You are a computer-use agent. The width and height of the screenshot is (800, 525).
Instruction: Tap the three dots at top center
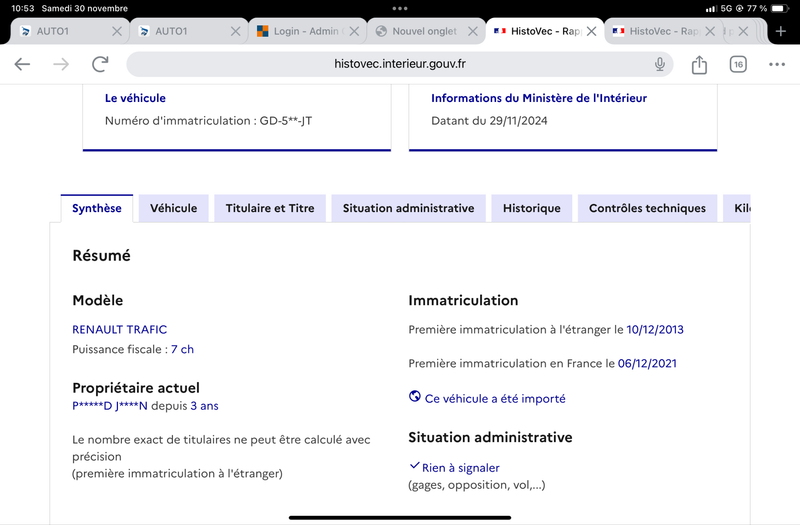pyautogui.click(x=400, y=8)
